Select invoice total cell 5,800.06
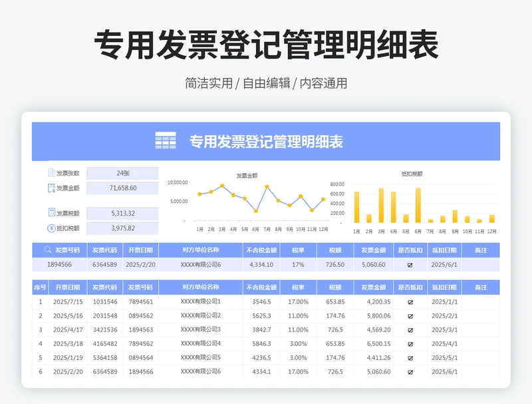This screenshot has height=404, width=532. 373,315
